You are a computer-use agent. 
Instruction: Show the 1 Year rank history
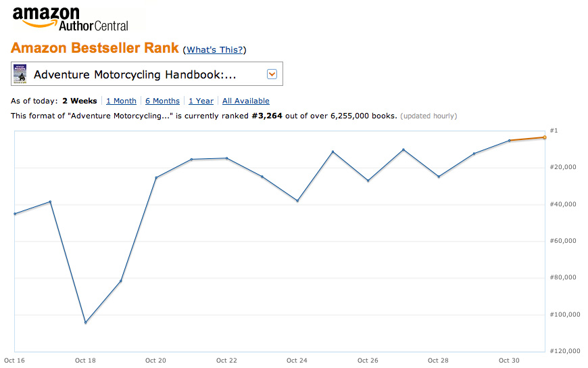click(x=201, y=101)
